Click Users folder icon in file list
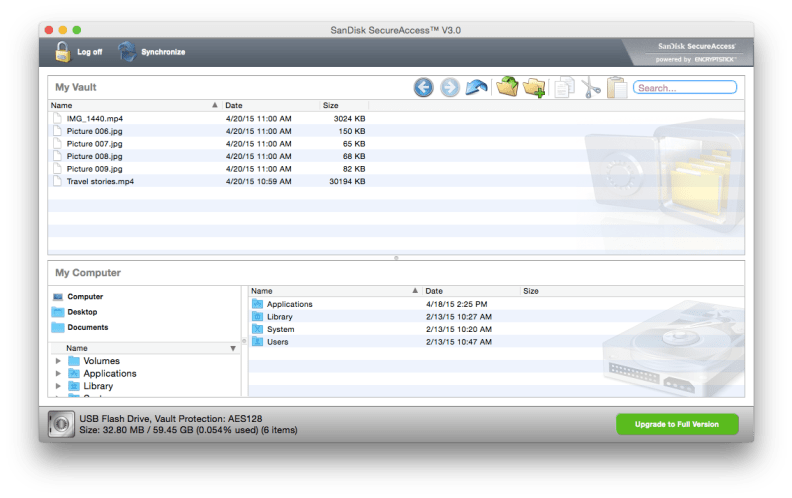Viewport: 792px width, 498px height. click(258, 342)
